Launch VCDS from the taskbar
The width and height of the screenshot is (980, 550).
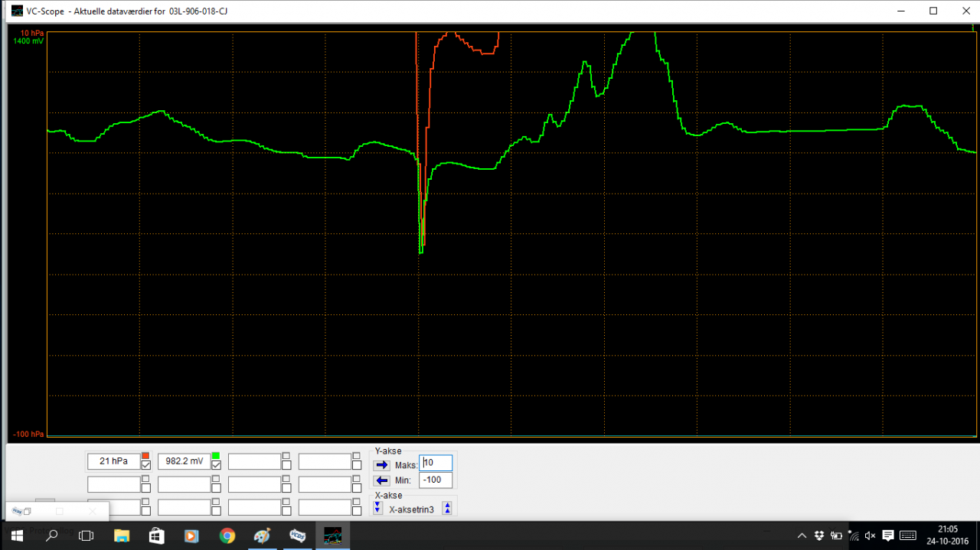(x=297, y=536)
